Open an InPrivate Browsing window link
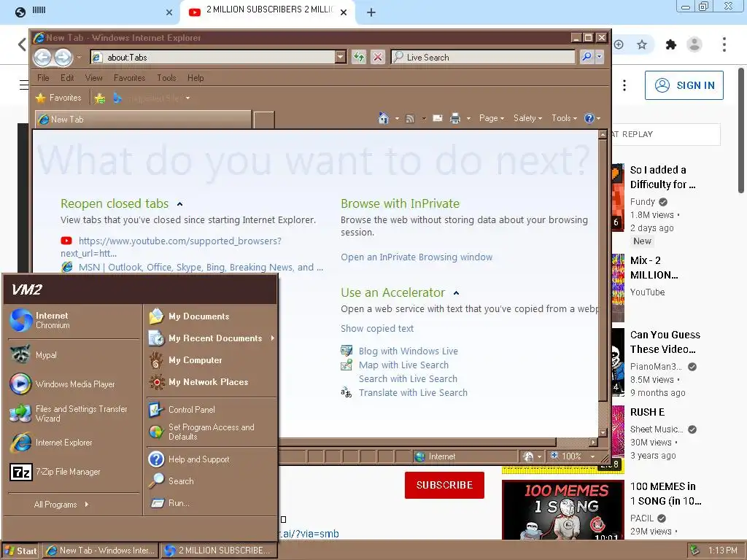 [x=417, y=257]
